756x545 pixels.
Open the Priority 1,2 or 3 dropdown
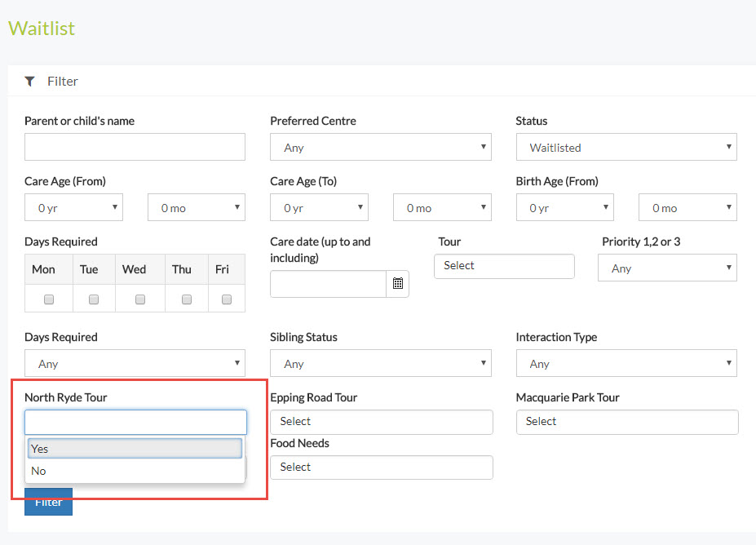pyautogui.click(x=666, y=268)
